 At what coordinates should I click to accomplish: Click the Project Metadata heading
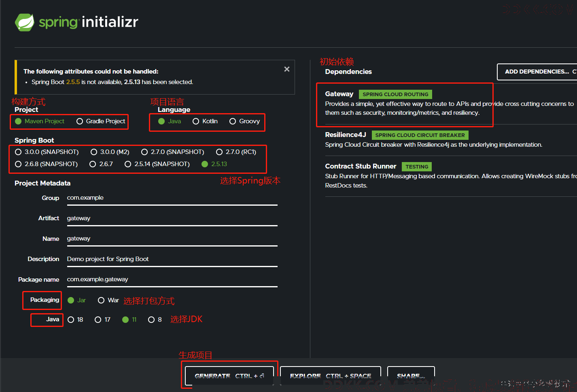click(42, 183)
